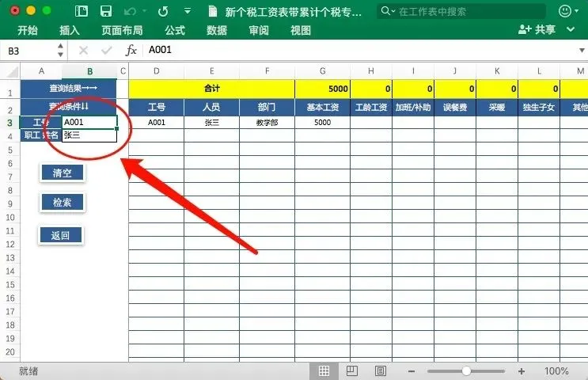Screen dimensions: 588x380
Task: Open the 插入 ribbon tab
Action: [70, 30]
